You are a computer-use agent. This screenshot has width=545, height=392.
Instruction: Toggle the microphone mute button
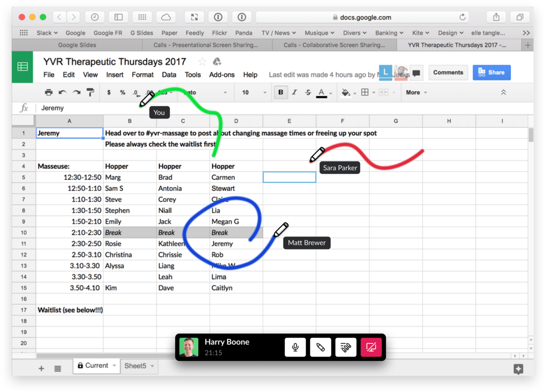[x=295, y=348]
